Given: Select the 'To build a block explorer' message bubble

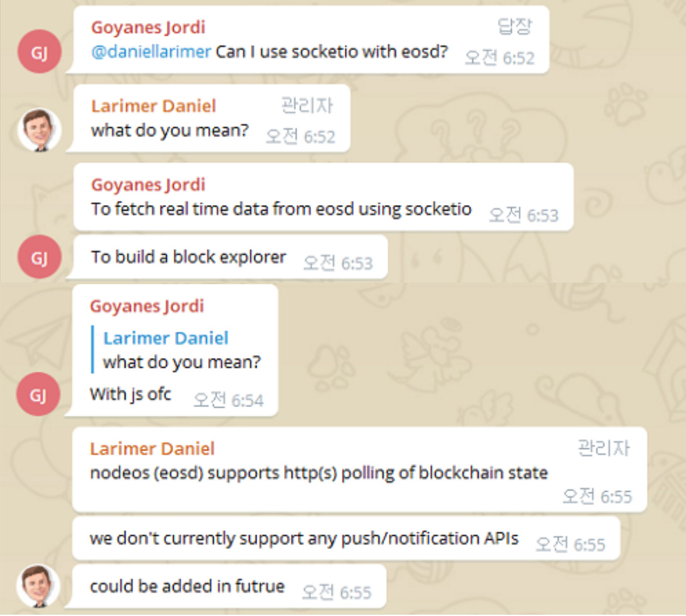Looking at the screenshot, I should coord(231,257).
